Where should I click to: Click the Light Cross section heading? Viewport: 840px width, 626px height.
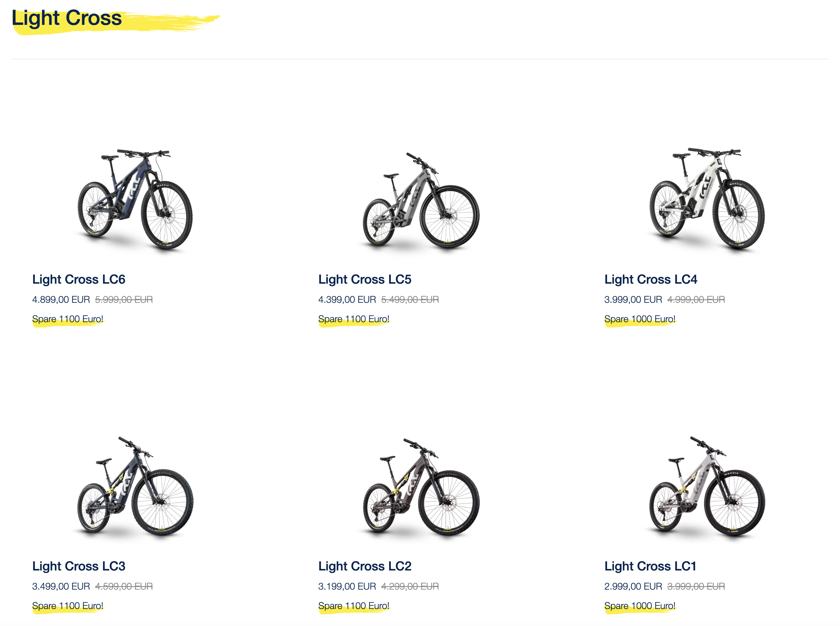(67, 18)
